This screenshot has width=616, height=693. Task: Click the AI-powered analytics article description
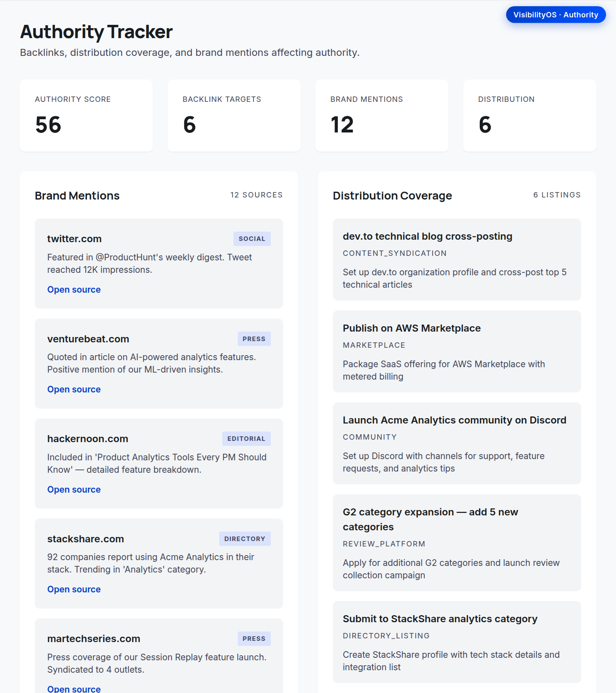click(x=152, y=363)
